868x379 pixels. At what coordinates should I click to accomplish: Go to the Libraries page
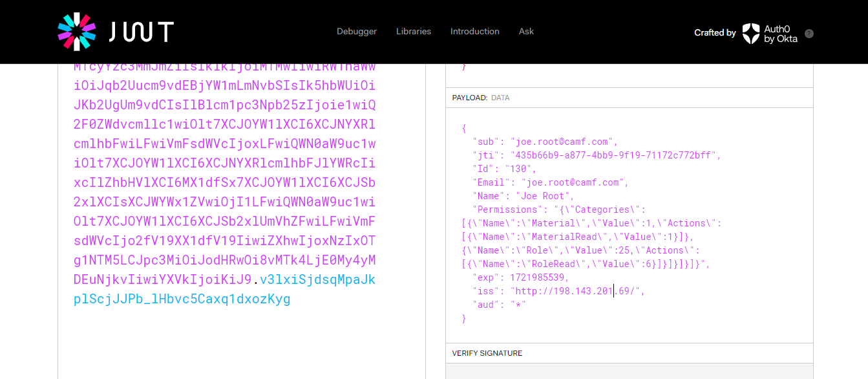coord(414,32)
